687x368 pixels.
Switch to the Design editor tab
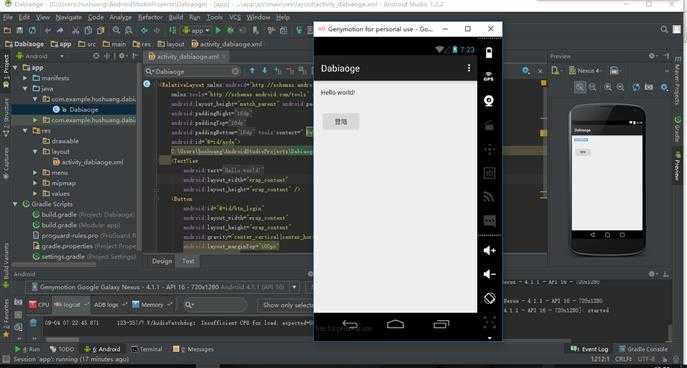(162, 261)
